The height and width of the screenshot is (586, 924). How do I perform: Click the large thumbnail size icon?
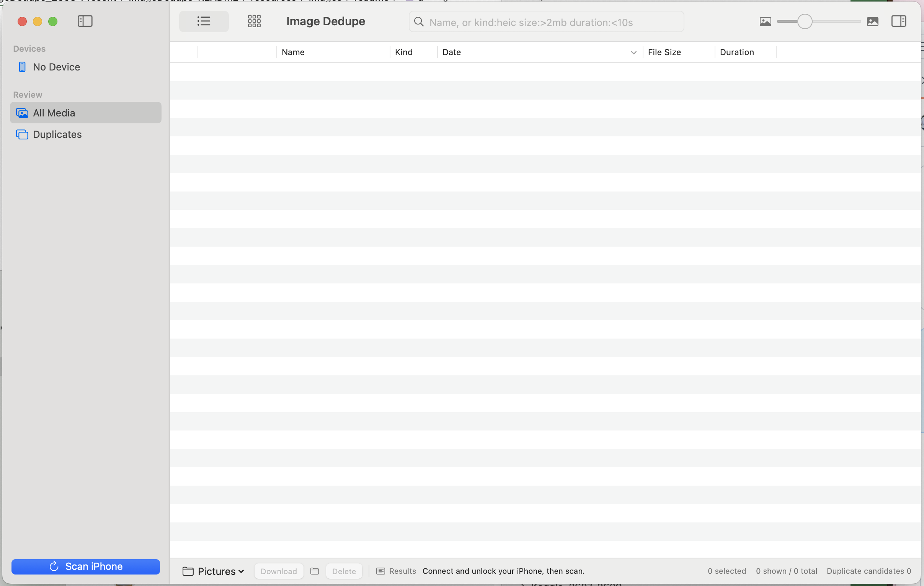pyautogui.click(x=872, y=21)
